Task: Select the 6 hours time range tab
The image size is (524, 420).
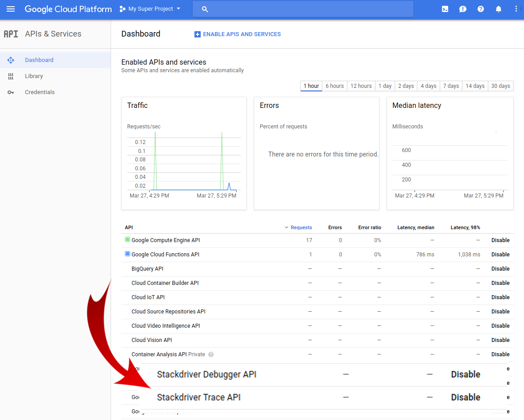Action: click(x=334, y=86)
